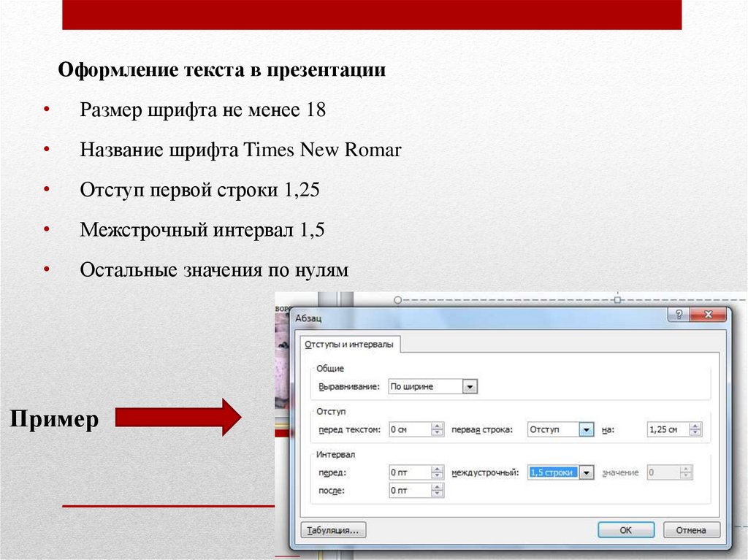Click the Интервал group label
The width and height of the screenshot is (748, 560).
pyautogui.click(x=335, y=455)
